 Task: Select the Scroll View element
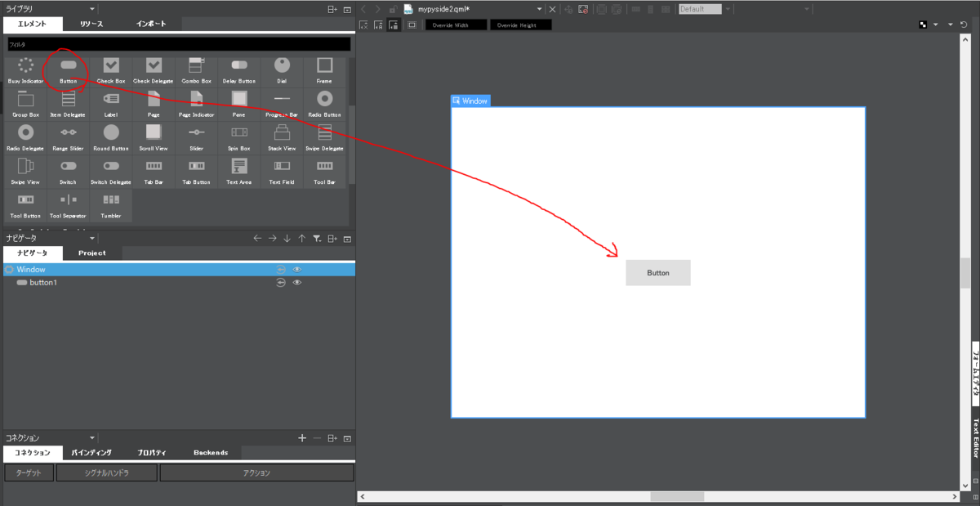pyautogui.click(x=154, y=138)
